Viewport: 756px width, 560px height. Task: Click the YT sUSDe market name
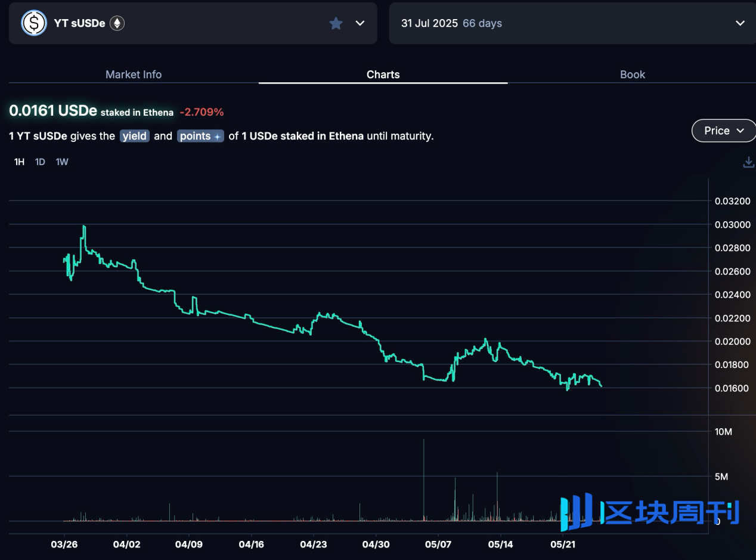coord(79,23)
